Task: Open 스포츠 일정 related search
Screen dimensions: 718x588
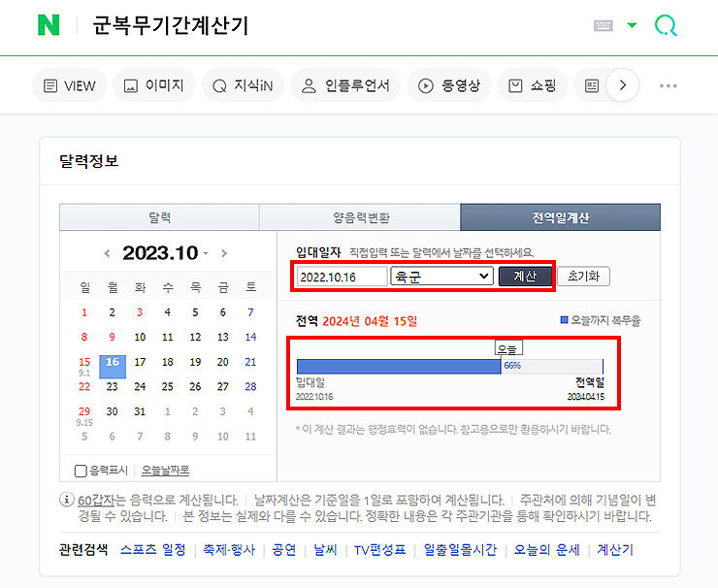Action: (x=153, y=549)
